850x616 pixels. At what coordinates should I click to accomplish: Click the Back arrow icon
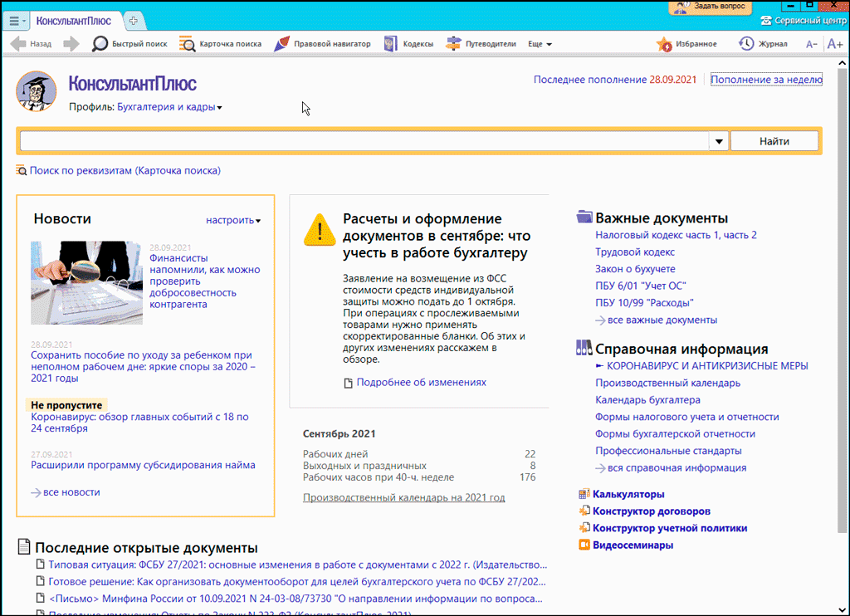click(x=17, y=44)
